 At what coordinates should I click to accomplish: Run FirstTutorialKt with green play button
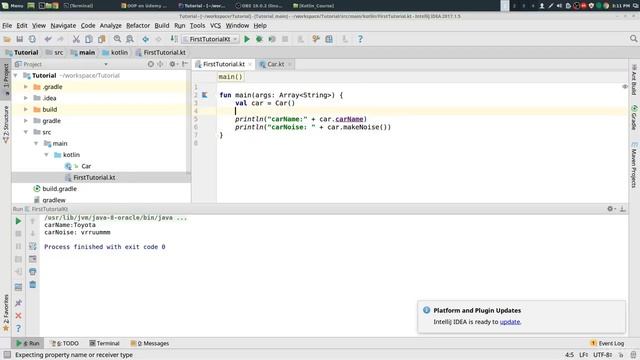click(x=247, y=39)
